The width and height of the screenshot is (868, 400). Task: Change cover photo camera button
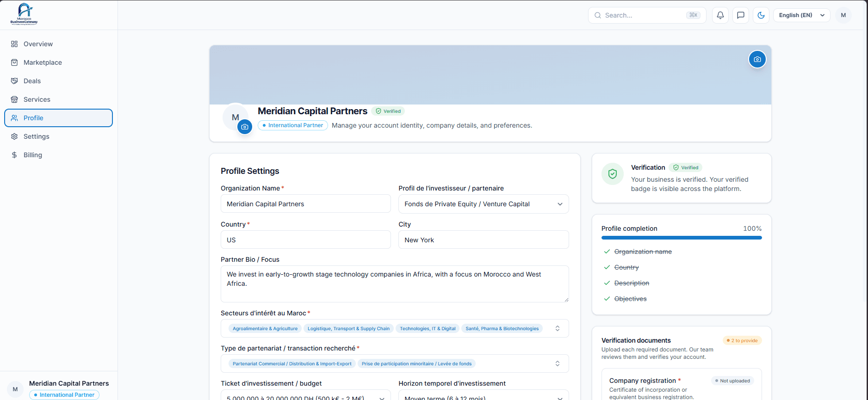757,59
